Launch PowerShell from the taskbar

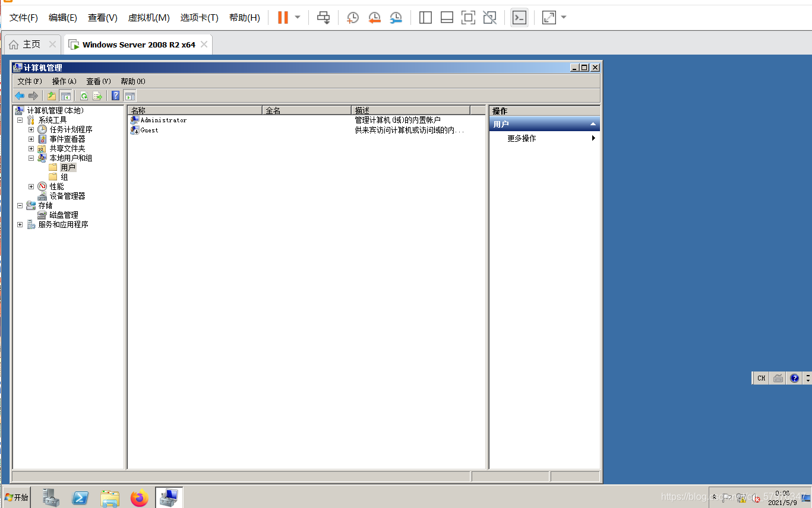point(81,497)
